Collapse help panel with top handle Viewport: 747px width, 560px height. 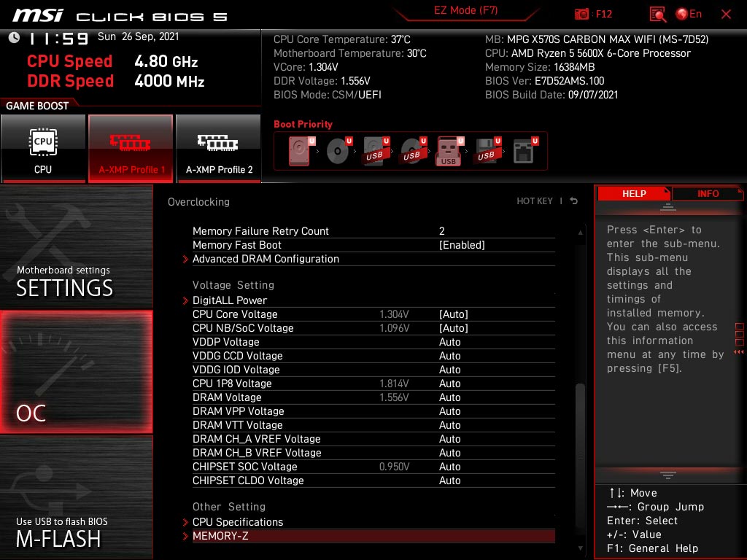[x=668, y=207]
